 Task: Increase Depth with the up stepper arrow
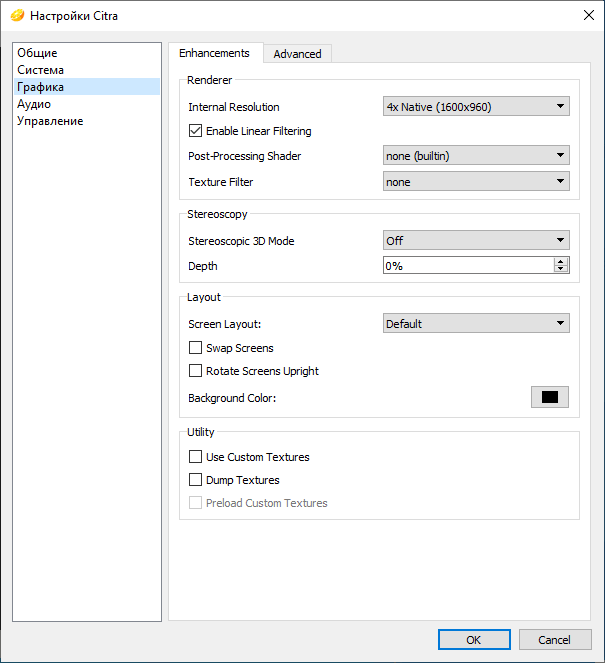coord(561,262)
